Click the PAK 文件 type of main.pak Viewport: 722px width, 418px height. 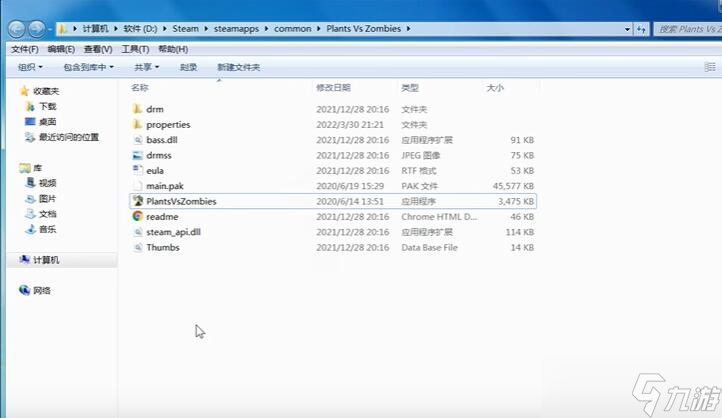click(x=419, y=186)
